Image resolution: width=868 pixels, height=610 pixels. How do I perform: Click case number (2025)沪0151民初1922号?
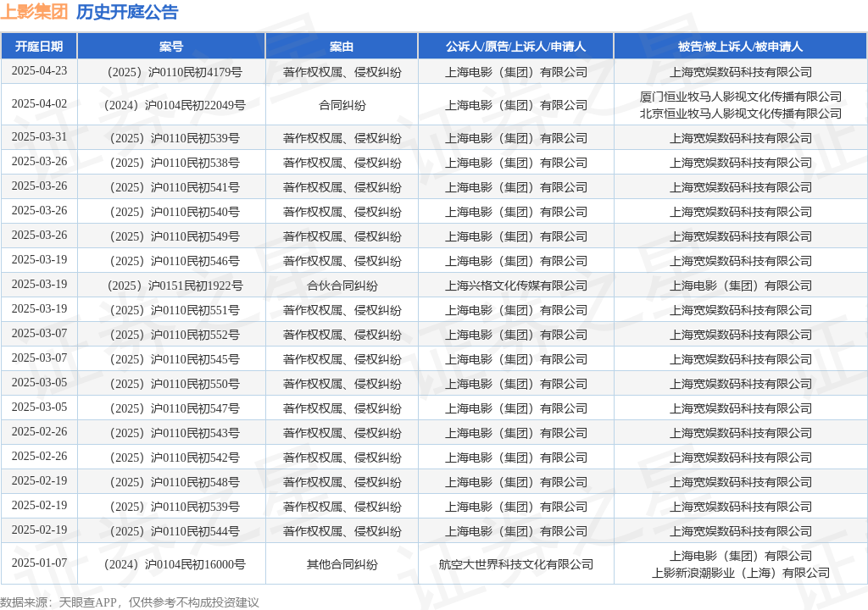click(x=175, y=286)
